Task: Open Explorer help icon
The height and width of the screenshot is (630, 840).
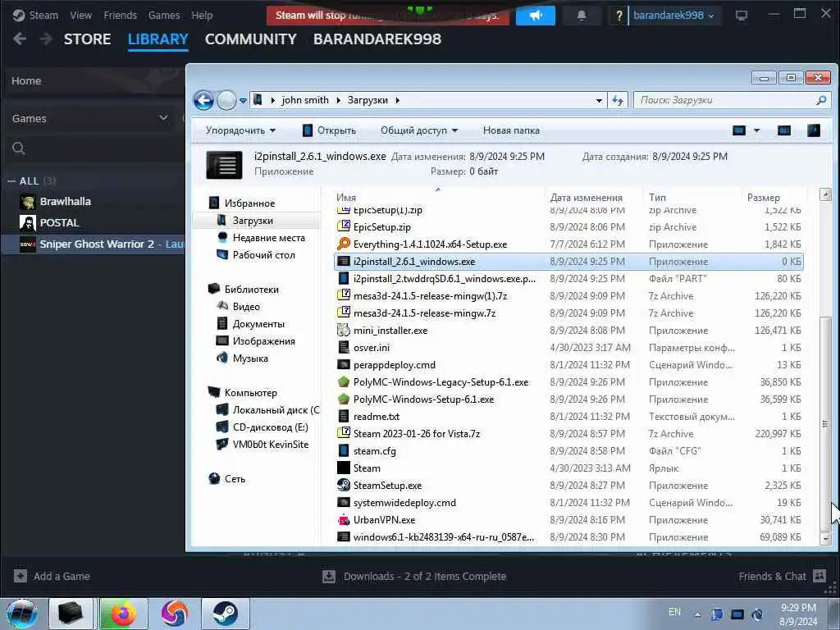Action: pyautogui.click(x=813, y=130)
